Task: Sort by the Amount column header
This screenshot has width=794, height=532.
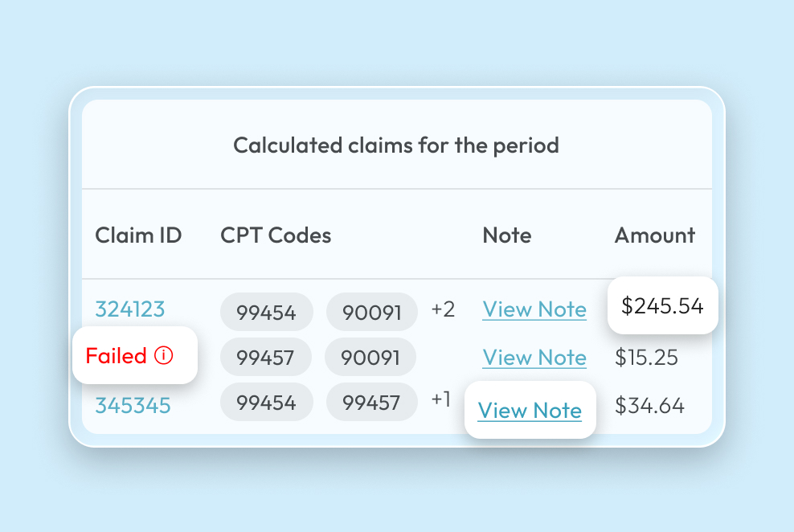Action: coord(655,235)
